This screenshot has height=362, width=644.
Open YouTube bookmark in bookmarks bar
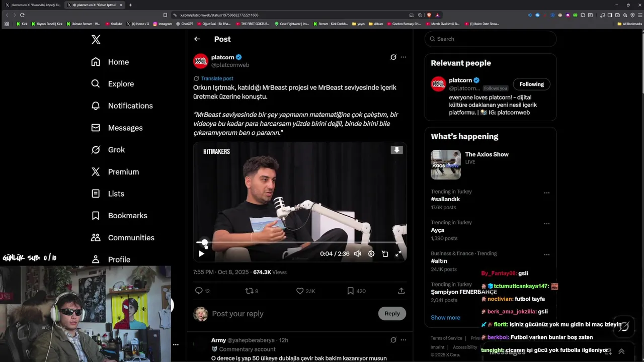tap(114, 24)
